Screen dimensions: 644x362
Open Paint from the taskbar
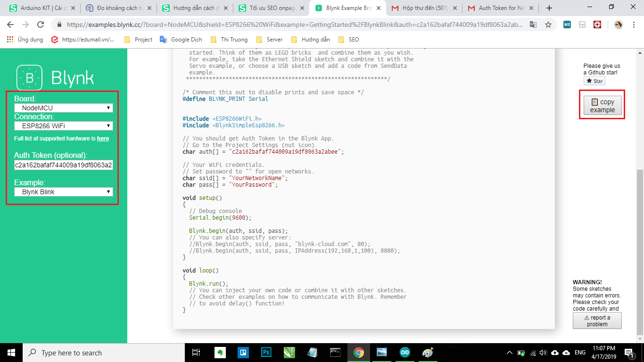pyautogui.click(x=428, y=353)
